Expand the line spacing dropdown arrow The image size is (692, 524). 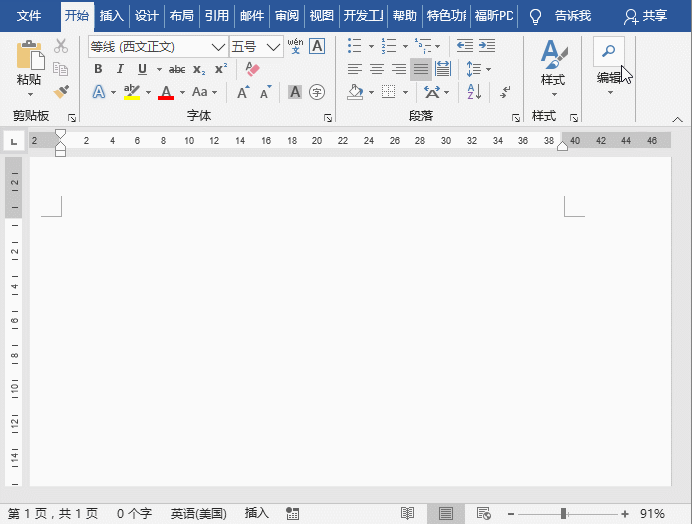click(489, 69)
